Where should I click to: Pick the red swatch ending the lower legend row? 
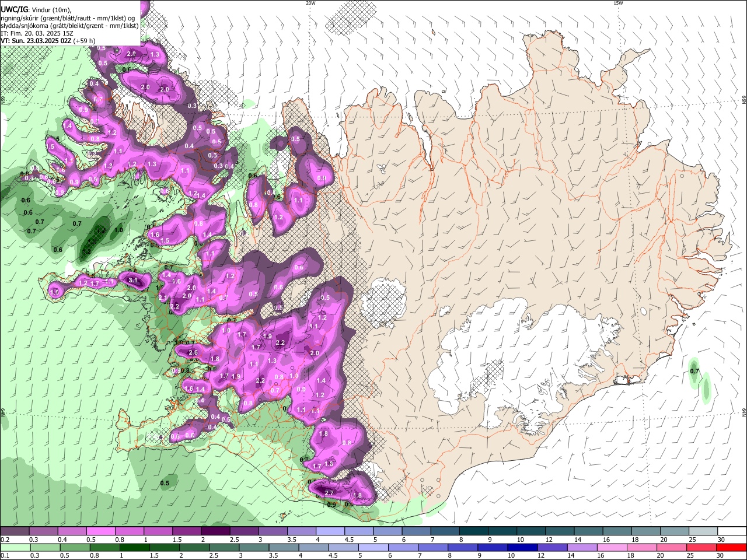[x=732, y=547]
